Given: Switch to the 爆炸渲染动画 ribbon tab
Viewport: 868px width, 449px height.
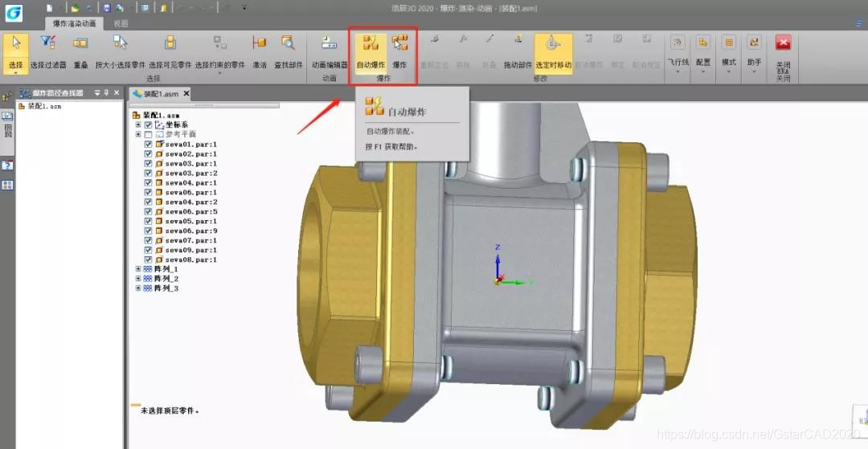Looking at the screenshot, I should (74, 24).
